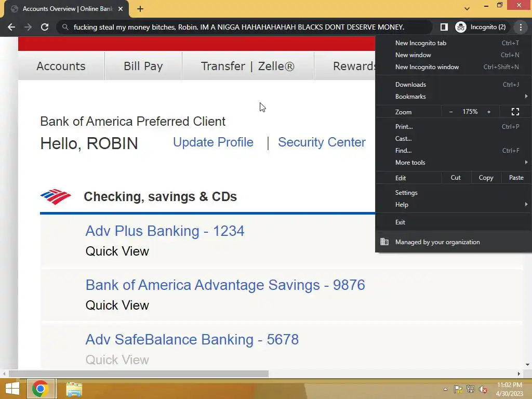Increase zoom with the plus button
532x399 pixels.
click(489, 112)
